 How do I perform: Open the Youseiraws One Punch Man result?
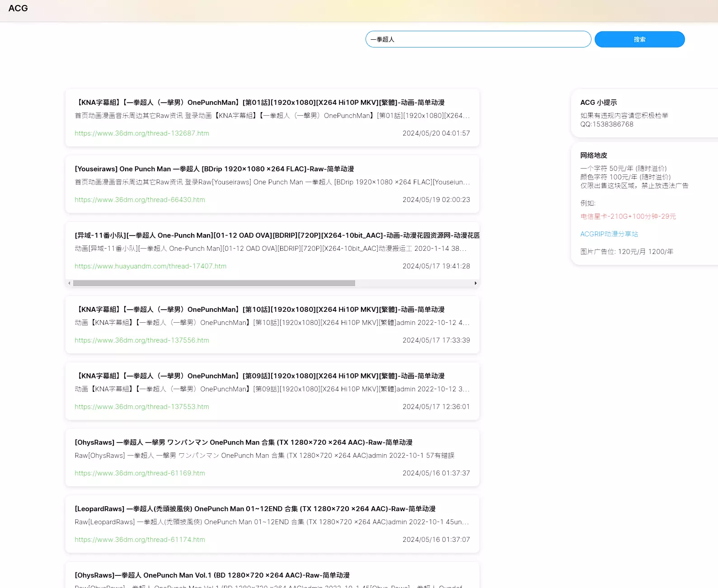[x=214, y=169]
